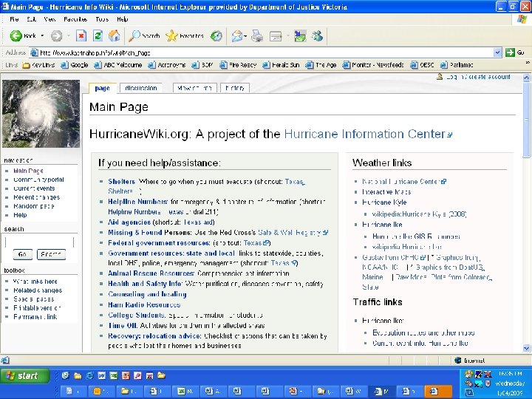This screenshot has height=399, width=532.
Task: Expand the Back button history dropdown arrow
Action: (42, 35)
